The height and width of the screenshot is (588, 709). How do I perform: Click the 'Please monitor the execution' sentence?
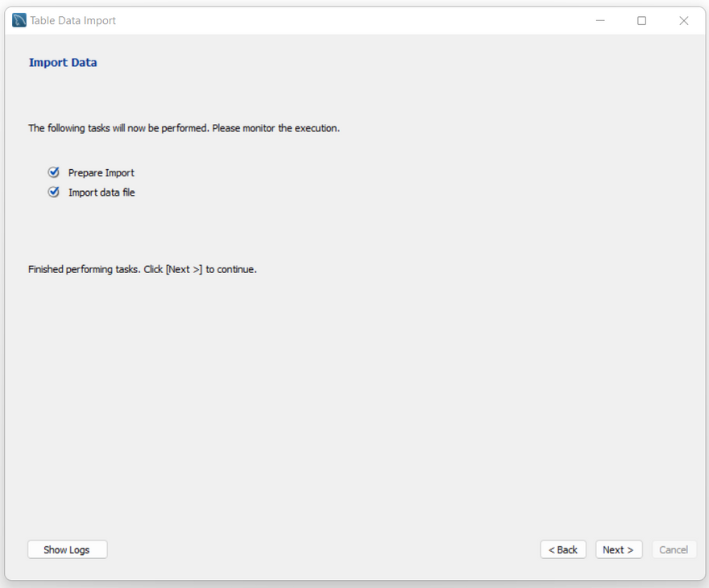click(276, 128)
